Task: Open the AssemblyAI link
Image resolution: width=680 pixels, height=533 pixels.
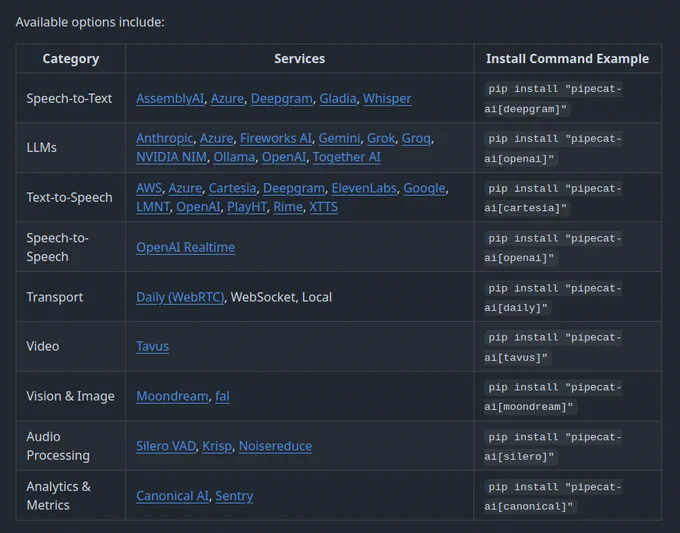Action: coord(170,98)
